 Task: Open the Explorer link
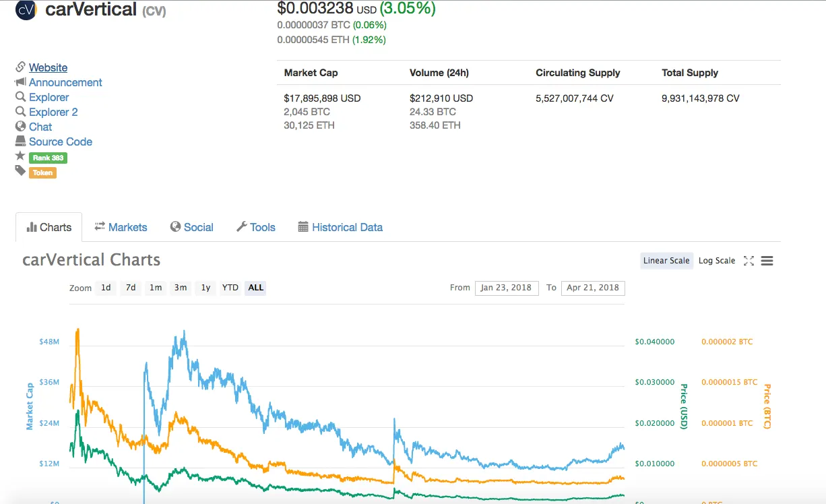click(49, 97)
